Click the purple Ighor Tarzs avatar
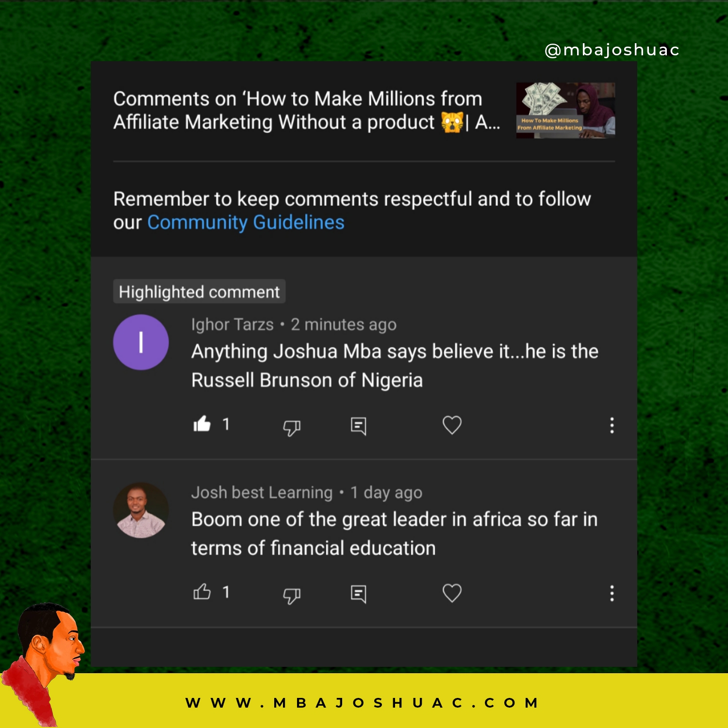The height and width of the screenshot is (728, 728). coord(141,342)
